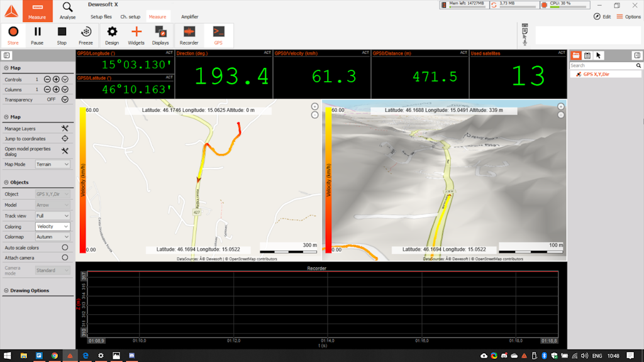Click the left map velocity color scale

[82, 180]
